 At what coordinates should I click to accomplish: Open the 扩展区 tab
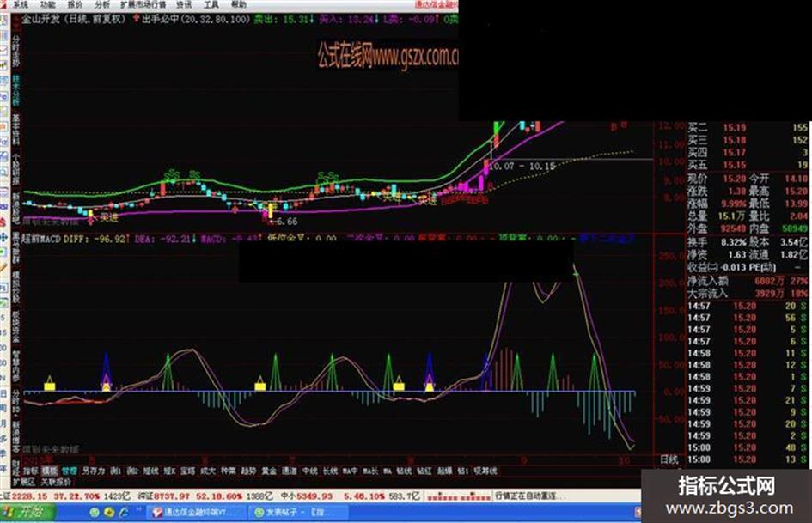24,482
